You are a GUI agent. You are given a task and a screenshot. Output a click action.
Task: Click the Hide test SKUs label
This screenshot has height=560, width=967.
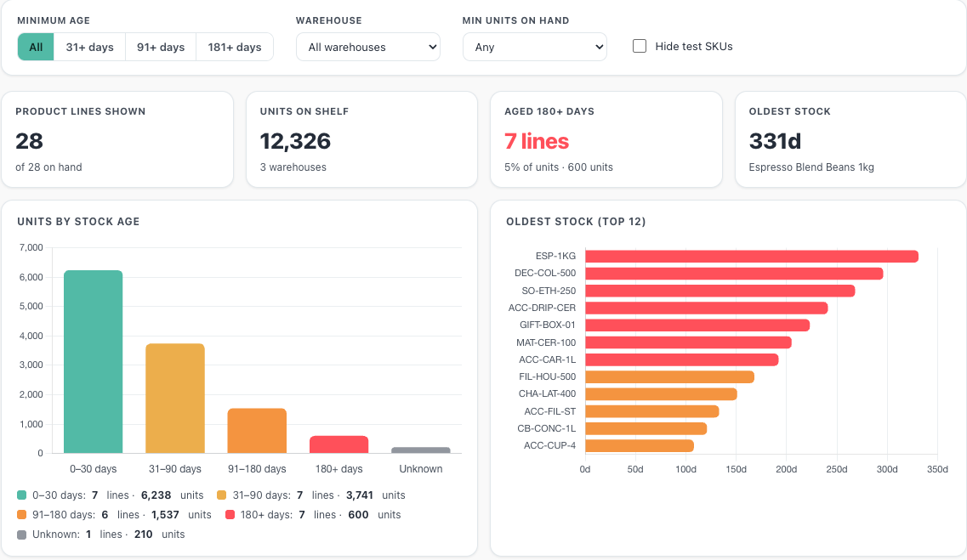click(694, 46)
